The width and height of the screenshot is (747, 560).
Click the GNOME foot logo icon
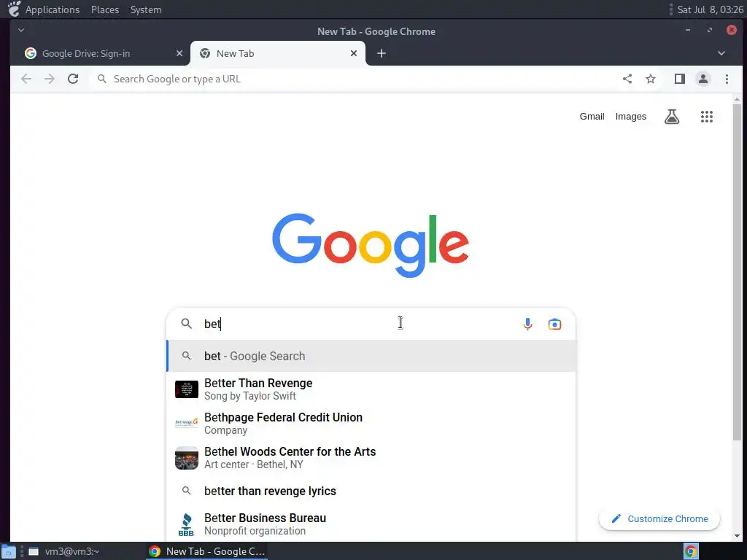(x=15, y=9)
